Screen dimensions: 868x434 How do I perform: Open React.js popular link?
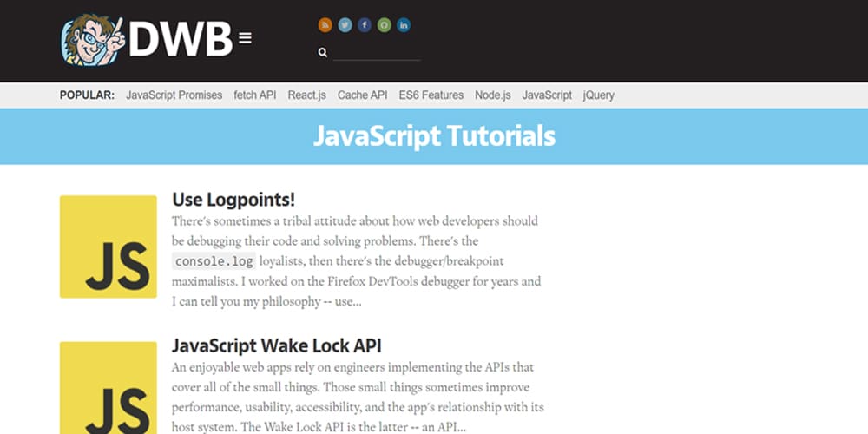tap(306, 95)
